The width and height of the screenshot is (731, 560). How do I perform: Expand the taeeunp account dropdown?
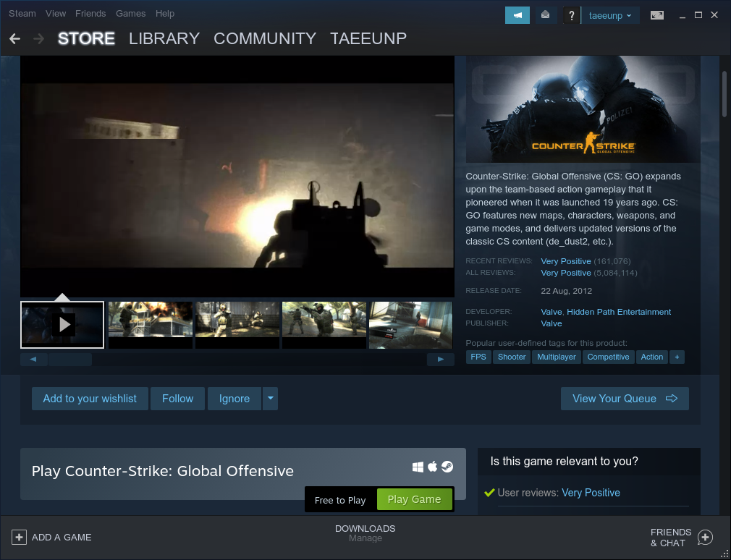(610, 15)
